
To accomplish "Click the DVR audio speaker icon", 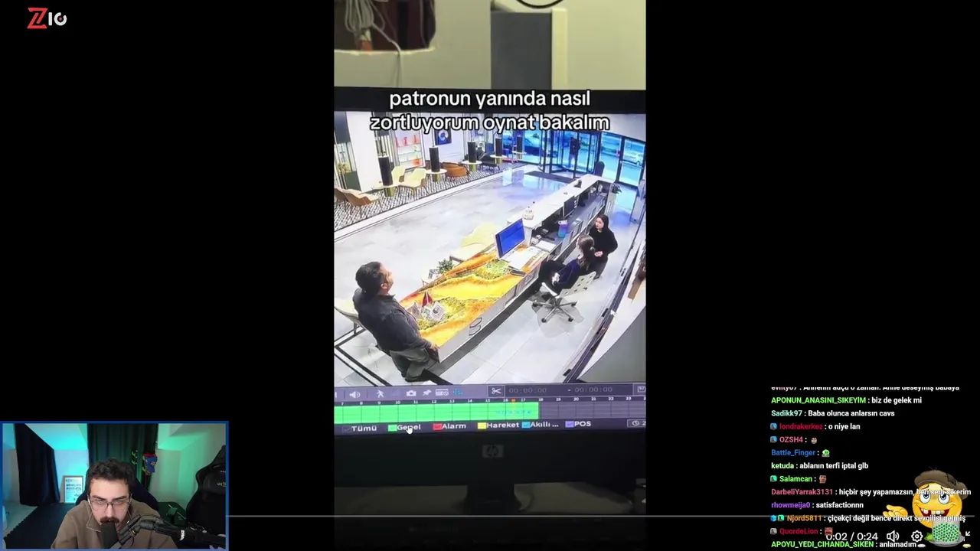I will pyautogui.click(x=354, y=394).
